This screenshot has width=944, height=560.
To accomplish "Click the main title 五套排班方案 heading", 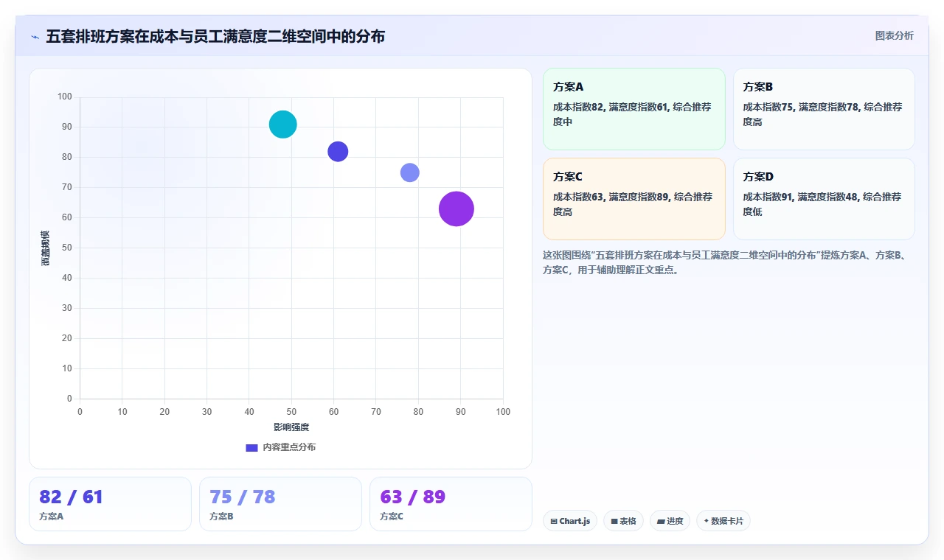I will click(x=215, y=36).
